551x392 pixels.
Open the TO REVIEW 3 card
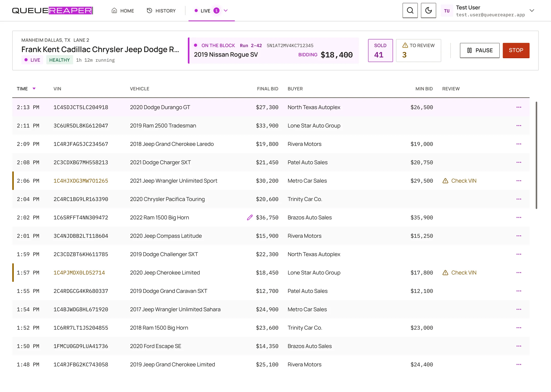pyautogui.click(x=418, y=51)
